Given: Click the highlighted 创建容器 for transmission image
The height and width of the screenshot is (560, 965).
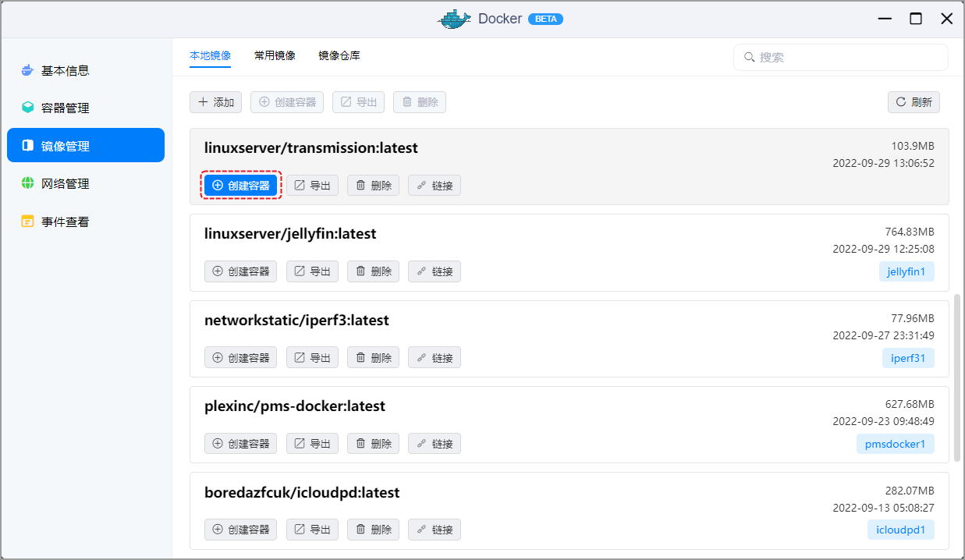Looking at the screenshot, I should [x=241, y=185].
